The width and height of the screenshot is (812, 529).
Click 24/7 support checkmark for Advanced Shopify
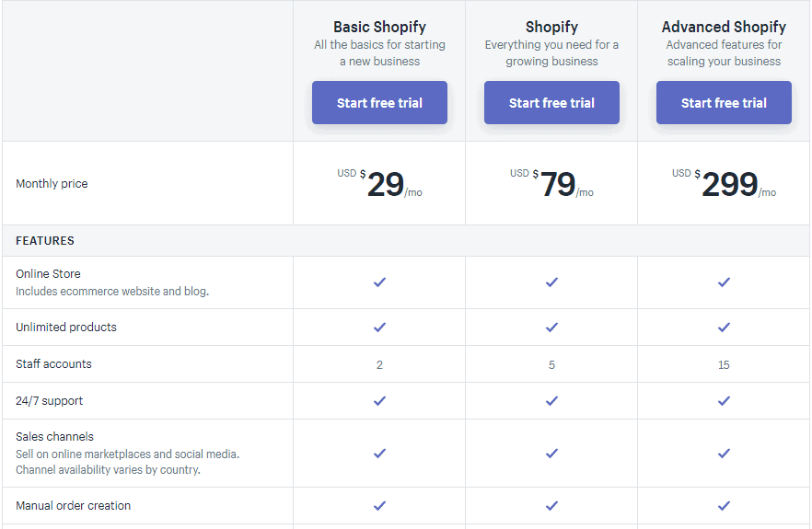[x=724, y=401]
